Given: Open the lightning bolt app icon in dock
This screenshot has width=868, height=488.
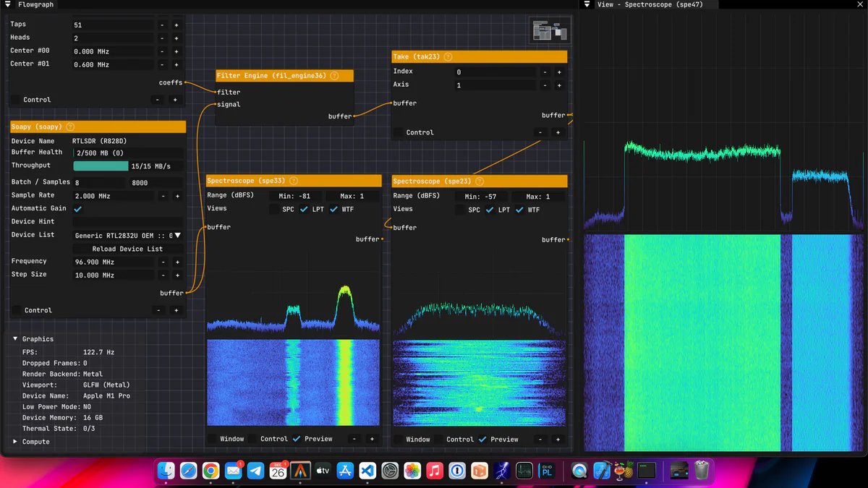Looking at the screenshot, I should 502,471.
